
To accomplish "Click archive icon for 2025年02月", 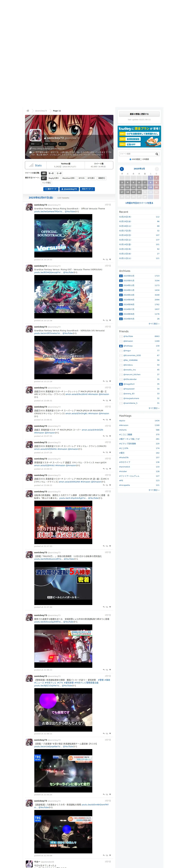I will pyautogui.click(x=121, y=276).
